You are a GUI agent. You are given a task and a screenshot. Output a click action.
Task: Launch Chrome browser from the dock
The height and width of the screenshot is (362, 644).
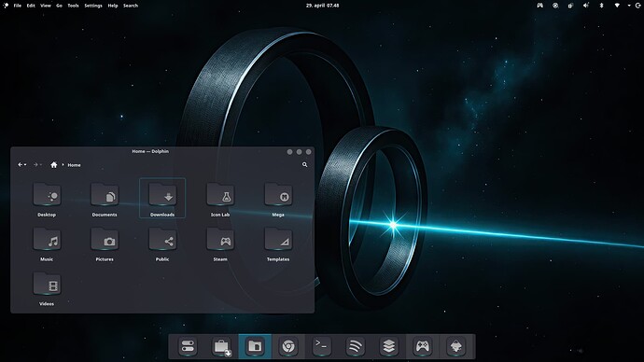pyautogui.click(x=288, y=346)
